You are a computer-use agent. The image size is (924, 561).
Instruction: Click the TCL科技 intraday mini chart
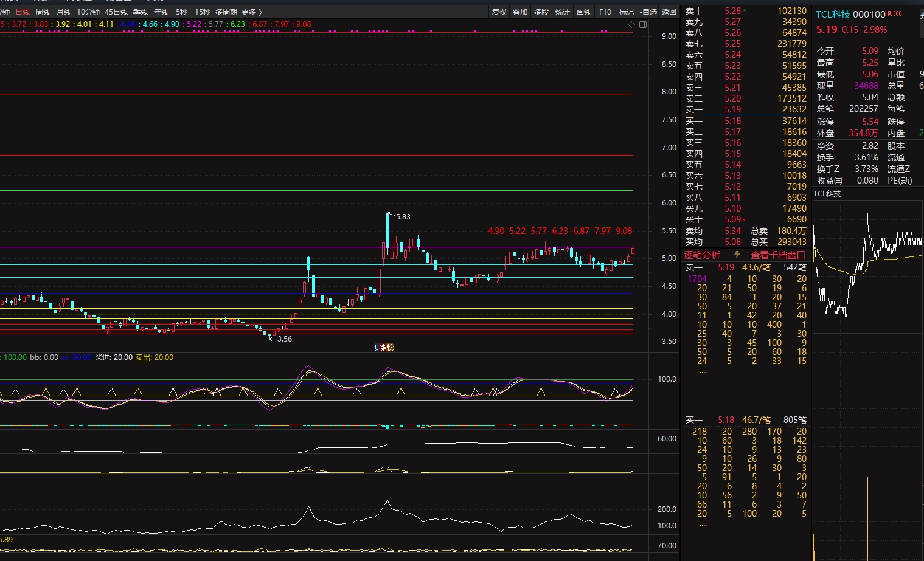point(867,267)
